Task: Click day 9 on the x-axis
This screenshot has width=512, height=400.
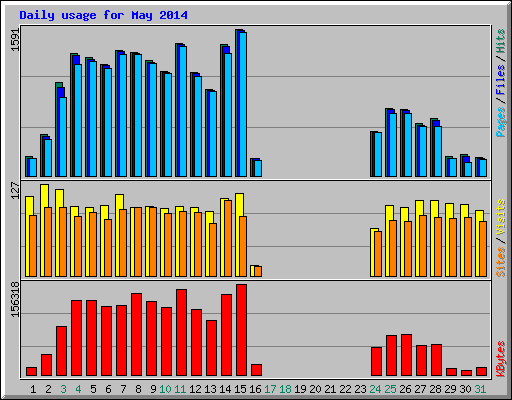Action: (153, 389)
